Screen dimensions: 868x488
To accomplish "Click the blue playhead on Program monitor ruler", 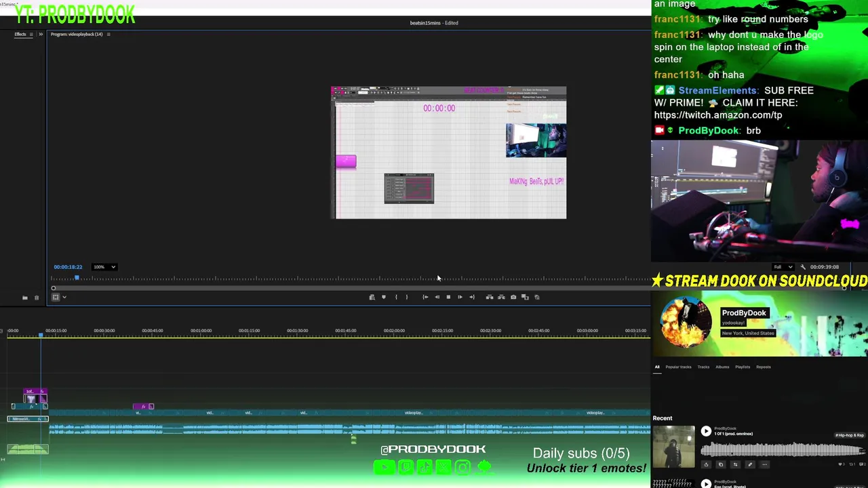I will coord(77,278).
